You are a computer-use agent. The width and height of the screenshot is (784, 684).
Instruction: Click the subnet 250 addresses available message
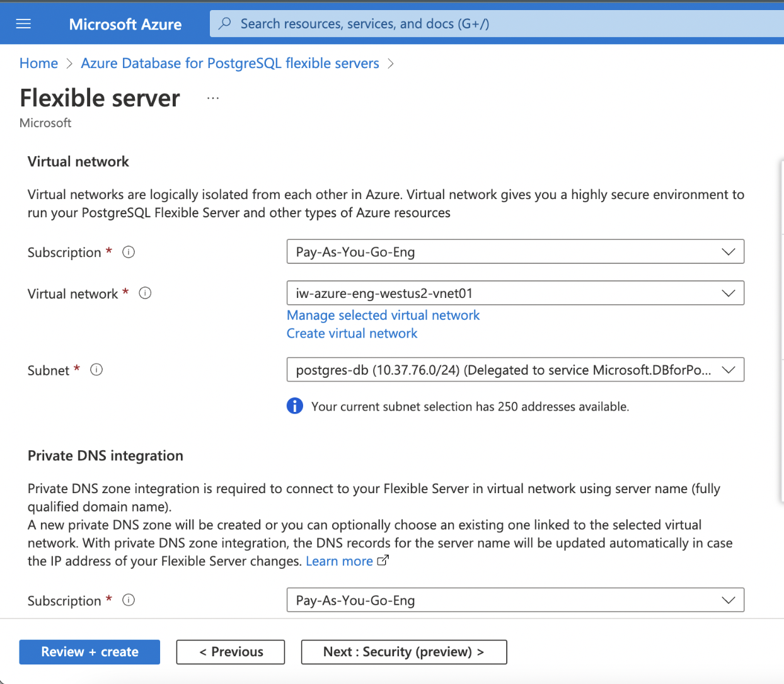(x=470, y=407)
